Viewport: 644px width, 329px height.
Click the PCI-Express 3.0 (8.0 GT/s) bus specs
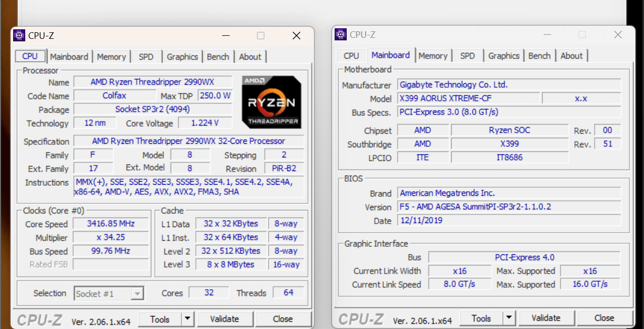[x=509, y=112]
